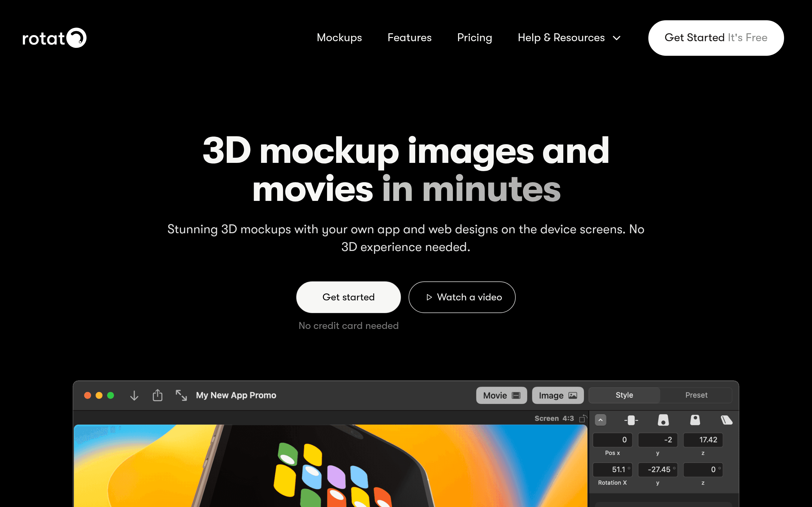Click the Pos z field showing 17.42

click(x=703, y=440)
